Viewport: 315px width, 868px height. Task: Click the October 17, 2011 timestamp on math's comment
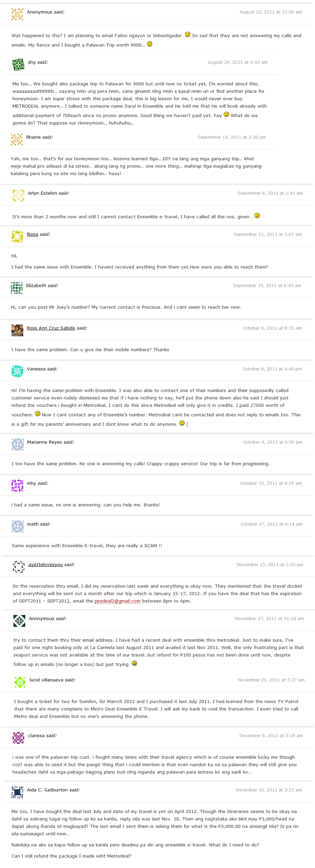[271, 524]
